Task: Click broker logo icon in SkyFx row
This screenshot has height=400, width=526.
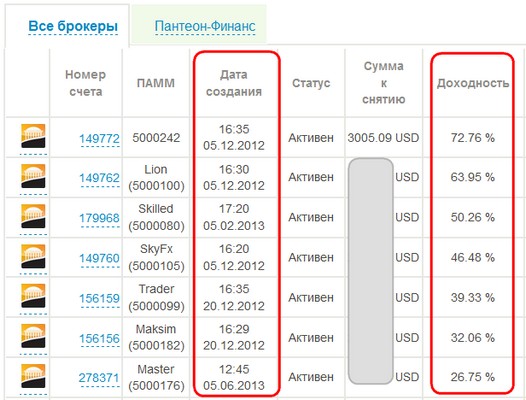Action: click(33, 256)
